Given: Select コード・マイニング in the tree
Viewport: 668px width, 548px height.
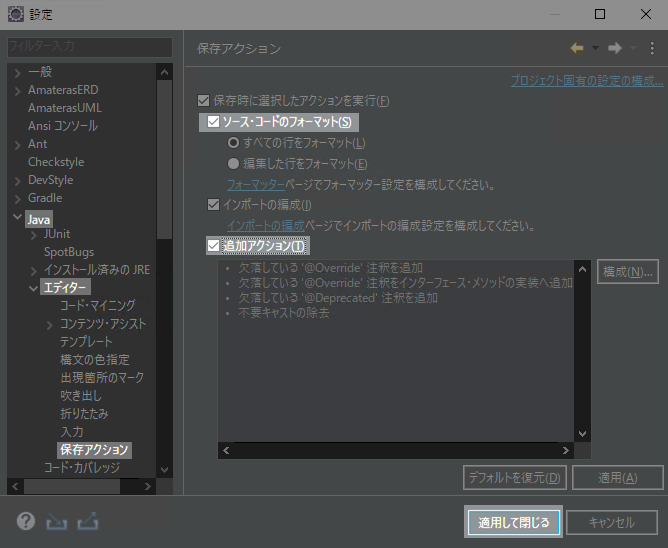Looking at the screenshot, I should tap(98, 305).
